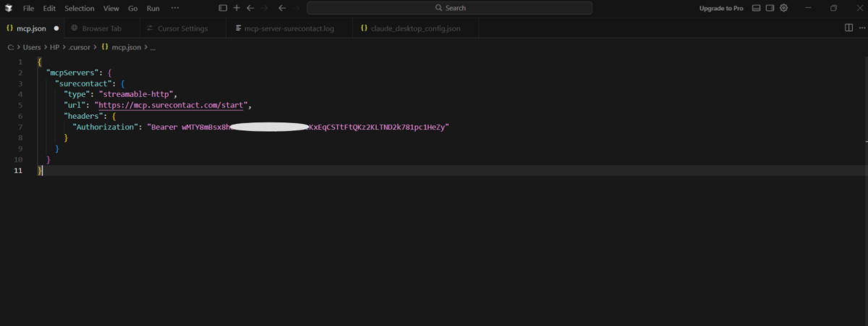Click line number 7 in the gutter
The image size is (868, 326).
[21, 127]
